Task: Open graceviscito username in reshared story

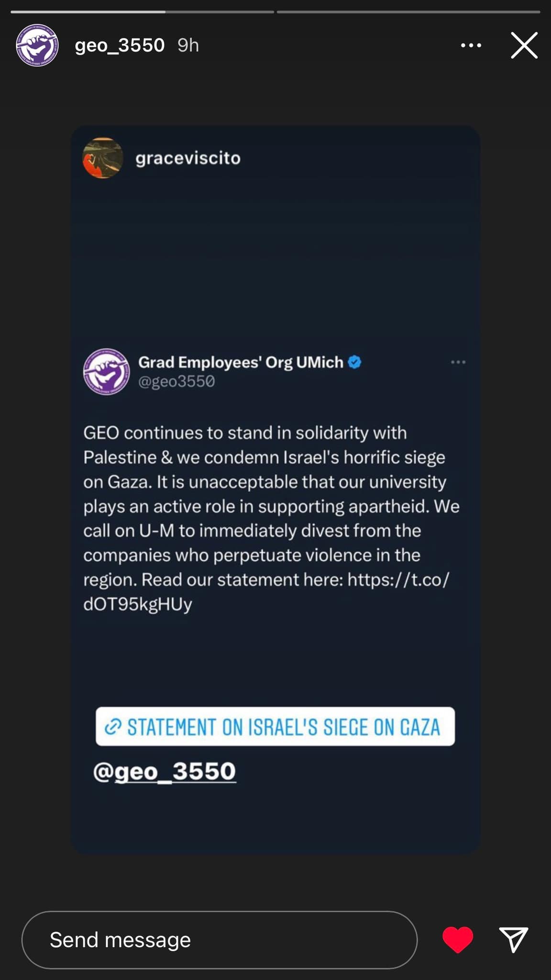Action: tap(187, 158)
